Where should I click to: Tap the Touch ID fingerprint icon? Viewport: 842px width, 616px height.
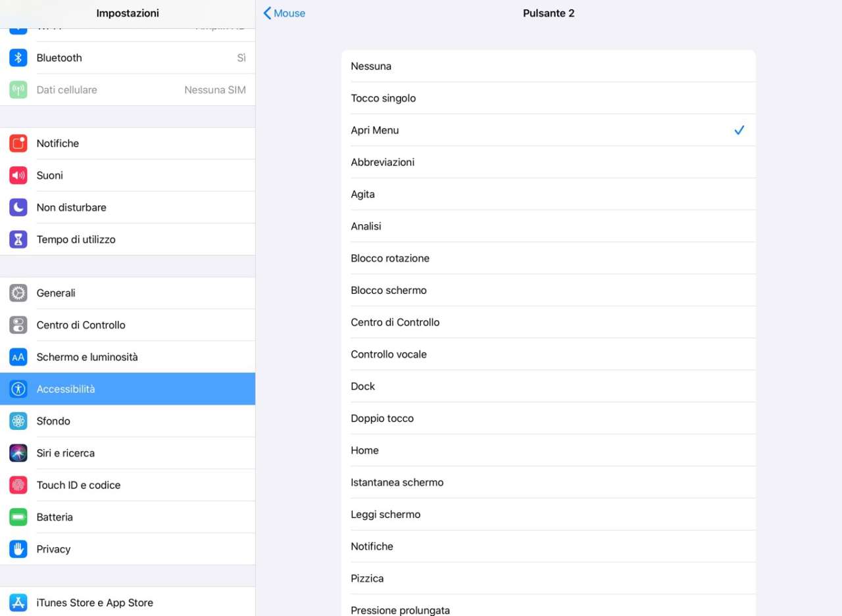click(x=18, y=485)
